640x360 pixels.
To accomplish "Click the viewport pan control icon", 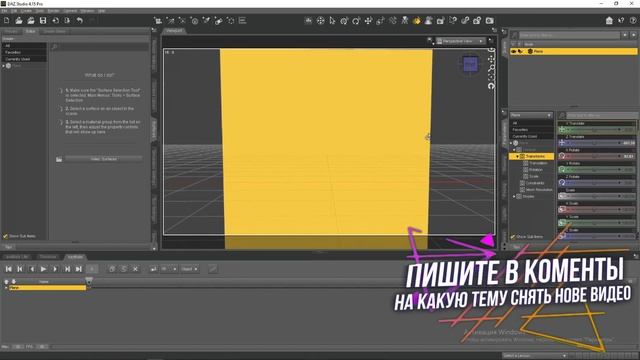I will [x=491, y=60].
